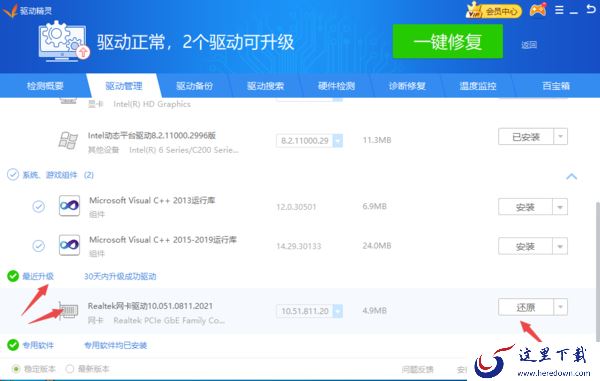The height and width of the screenshot is (381, 600).
Task: Click the version text 14.29.30133
Action: coord(298,246)
